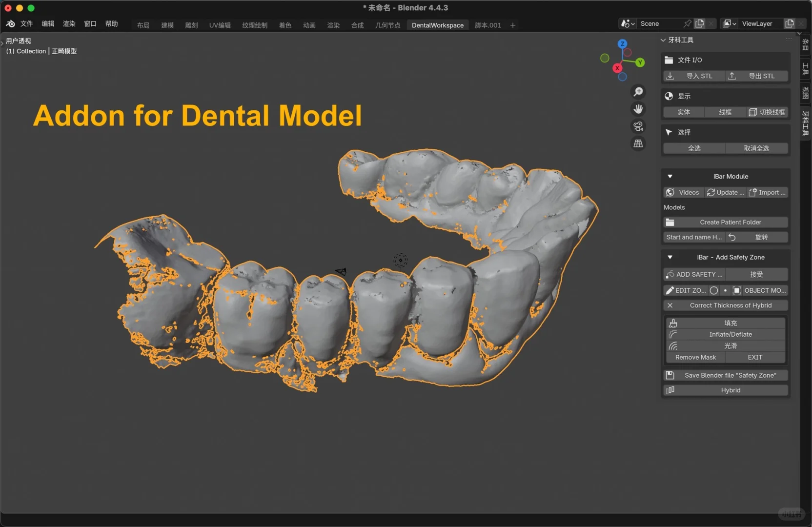Click the 牙科工具 panel drag handle
Viewport: 812px width, 527px height.
pos(789,40)
